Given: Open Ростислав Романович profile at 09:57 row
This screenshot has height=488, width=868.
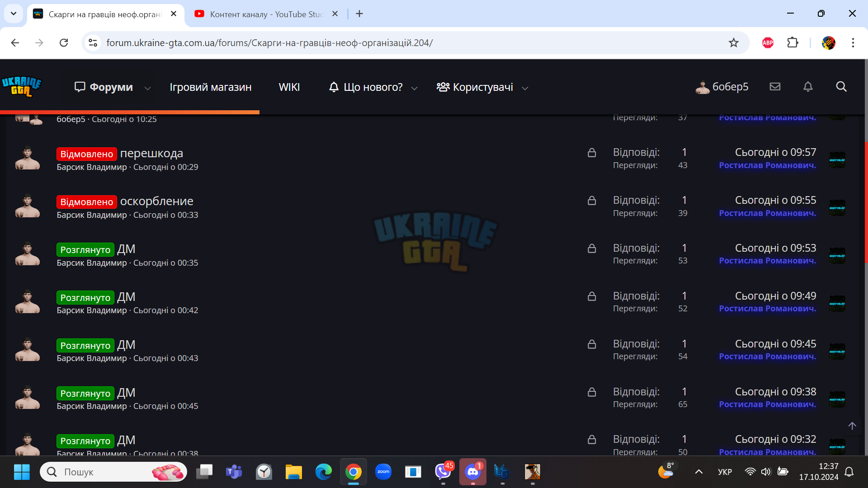Looking at the screenshot, I should click(768, 165).
